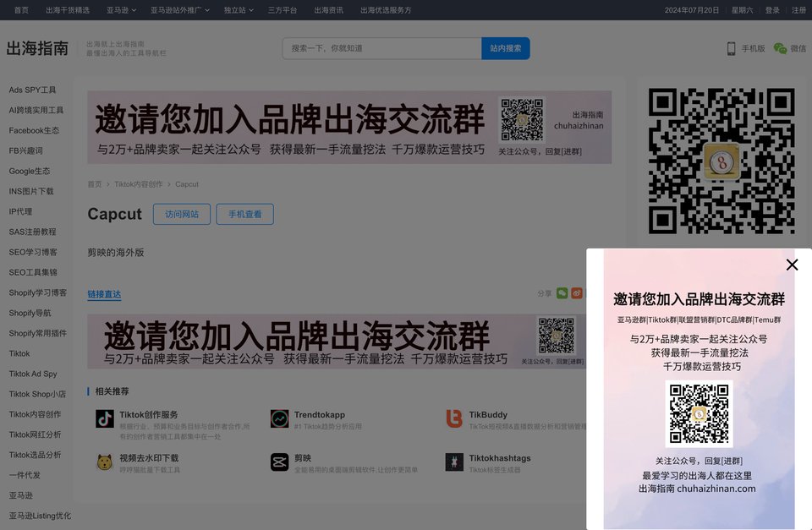Image resolution: width=812 pixels, height=530 pixels.
Task: Expand the 独立站 dropdown menu
Action: point(239,10)
